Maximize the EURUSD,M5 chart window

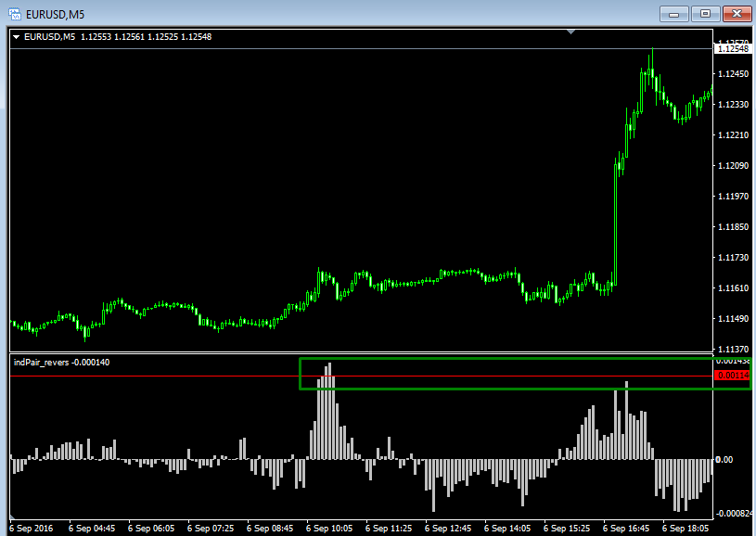[705, 14]
